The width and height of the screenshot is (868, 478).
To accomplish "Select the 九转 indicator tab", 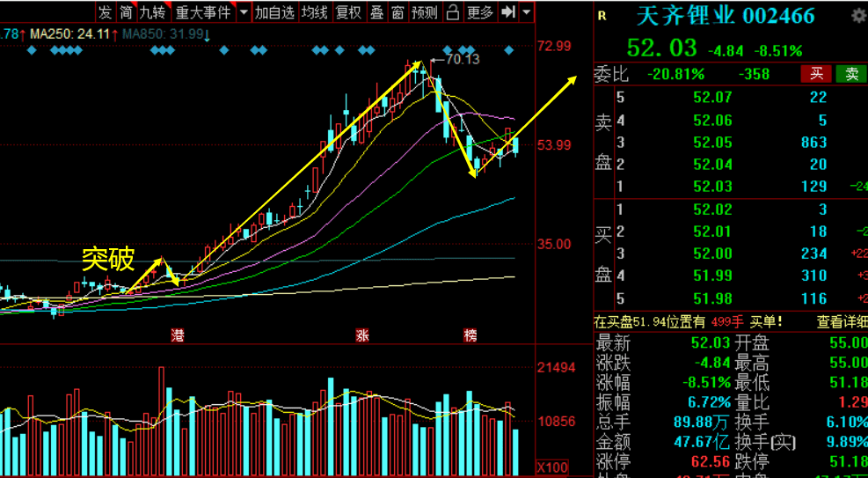I will coord(153,11).
